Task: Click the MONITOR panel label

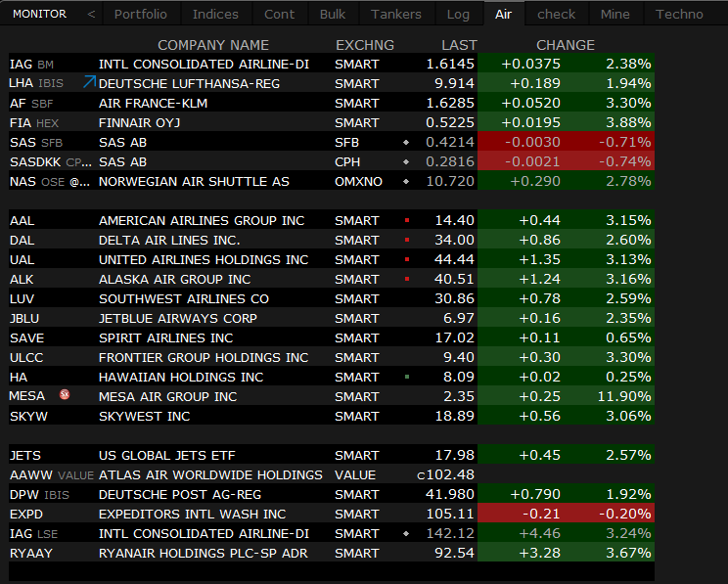Action: tap(39, 14)
